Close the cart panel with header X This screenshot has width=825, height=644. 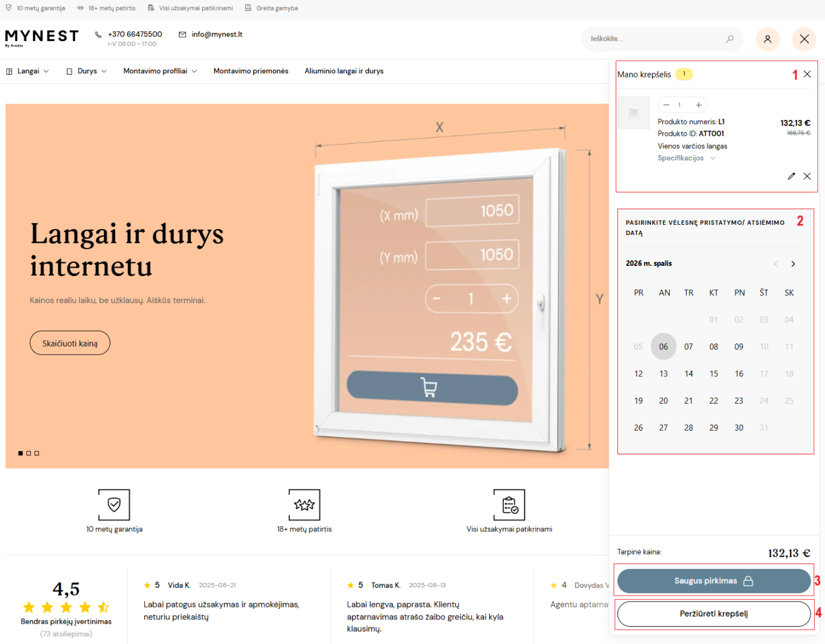point(807,74)
